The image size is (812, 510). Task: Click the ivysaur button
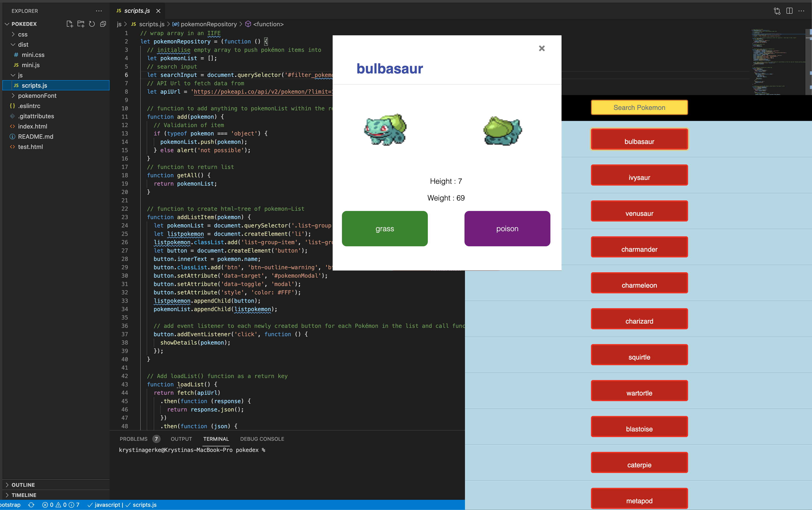coord(639,175)
